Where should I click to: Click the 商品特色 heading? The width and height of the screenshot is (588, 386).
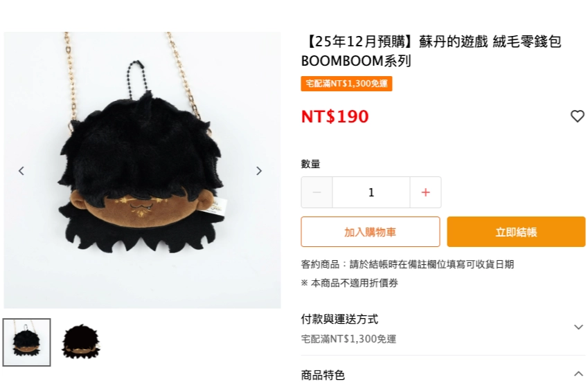(323, 375)
